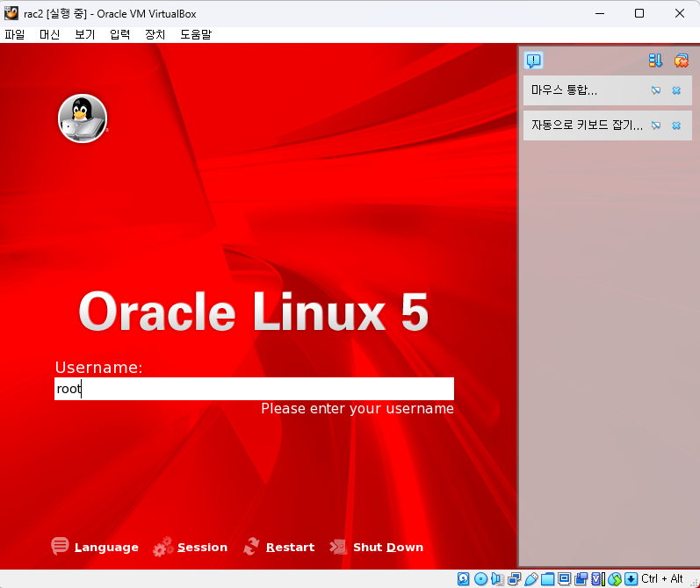This screenshot has width=700, height=588.
Task: Click into the Username input field
Action: pyautogui.click(x=254, y=389)
